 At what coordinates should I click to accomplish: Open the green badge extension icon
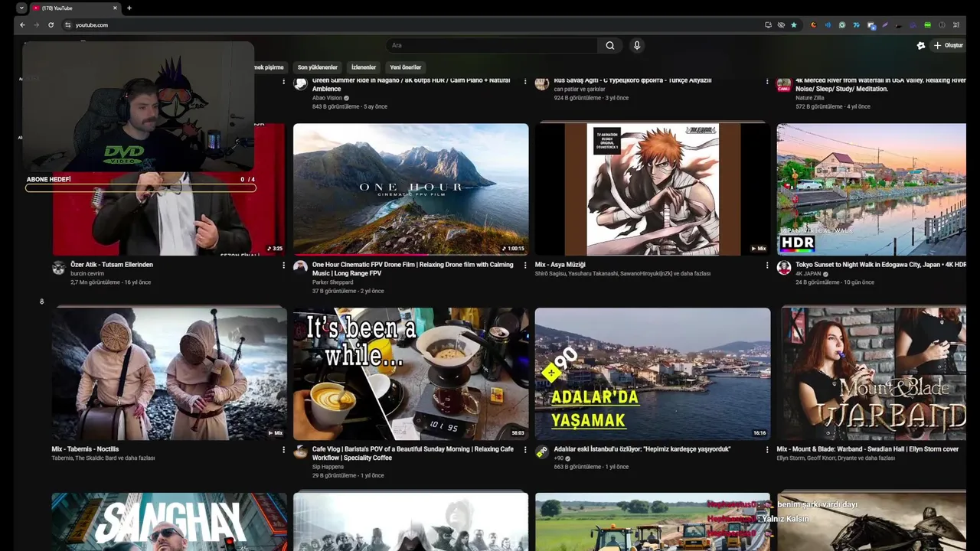pos(928,25)
